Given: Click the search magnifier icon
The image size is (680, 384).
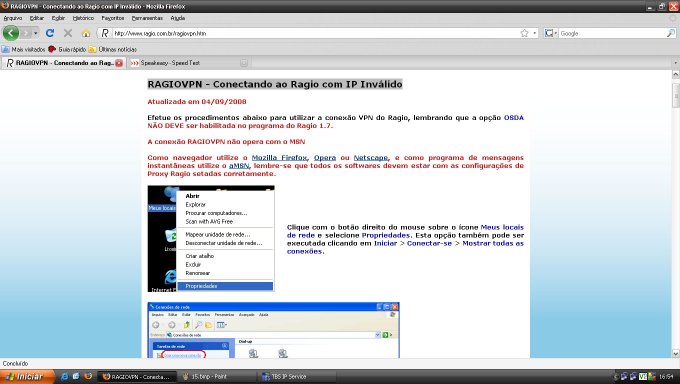Looking at the screenshot, I should coord(670,33).
